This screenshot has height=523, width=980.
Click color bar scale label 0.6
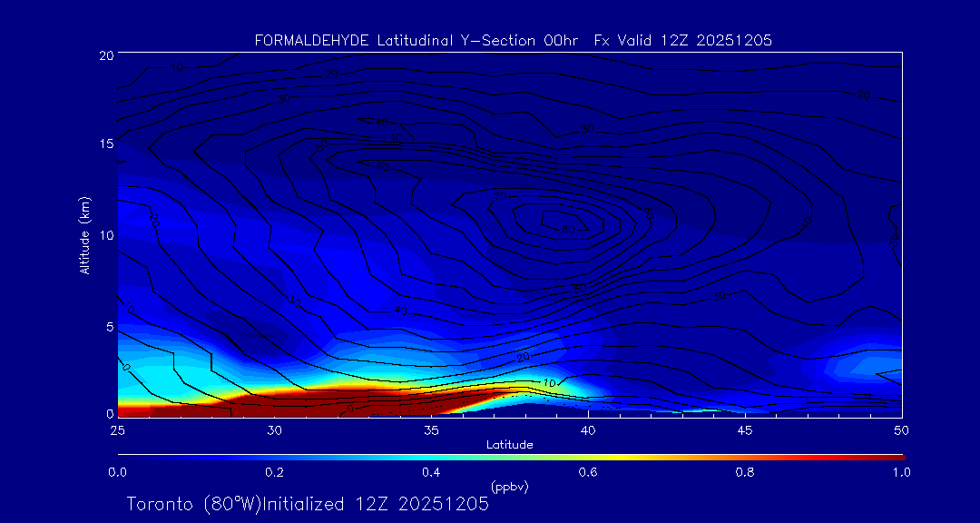(588, 472)
